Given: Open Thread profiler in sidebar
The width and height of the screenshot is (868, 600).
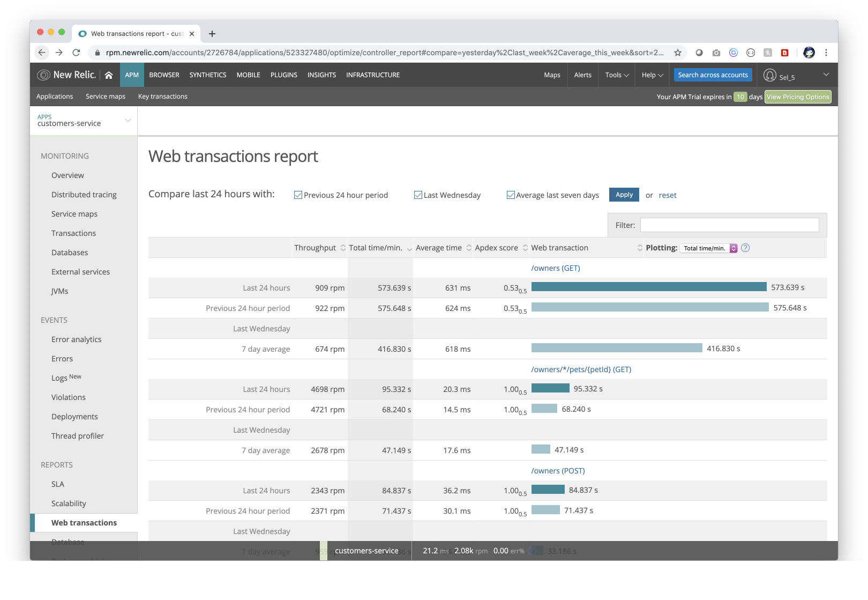Looking at the screenshot, I should coord(78,436).
